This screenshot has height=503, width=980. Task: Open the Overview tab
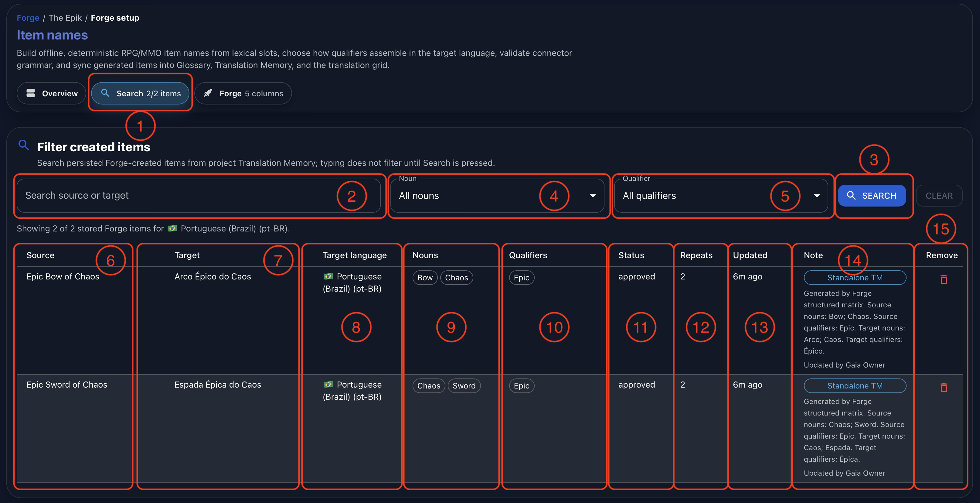pos(51,93)
